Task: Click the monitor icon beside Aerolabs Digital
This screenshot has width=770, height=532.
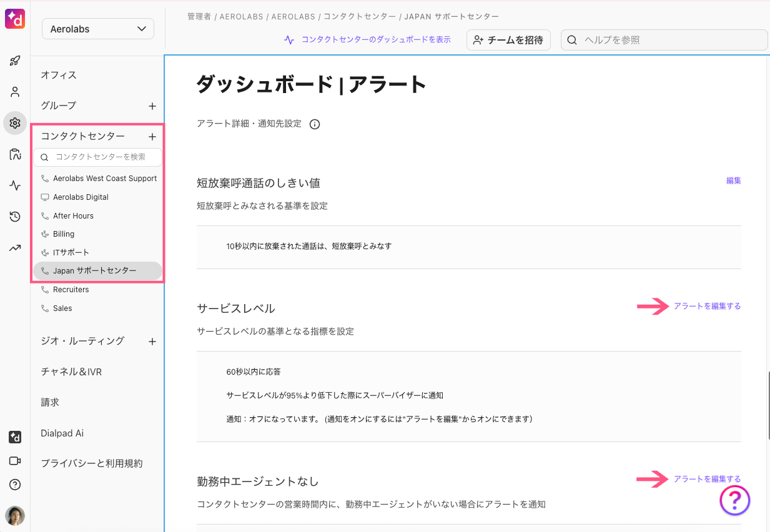Action: 44,197
